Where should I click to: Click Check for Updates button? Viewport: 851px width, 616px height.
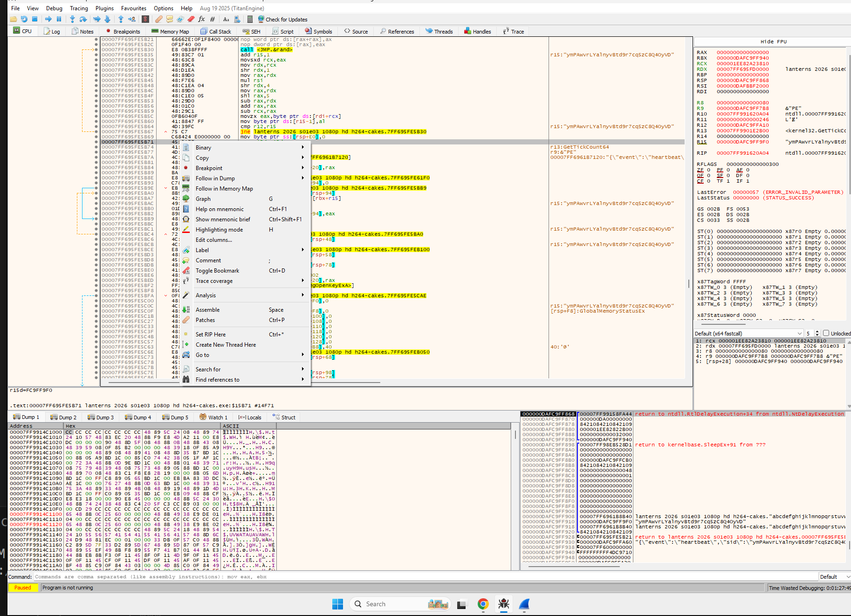pyautogui.click(x=282, y=19)
